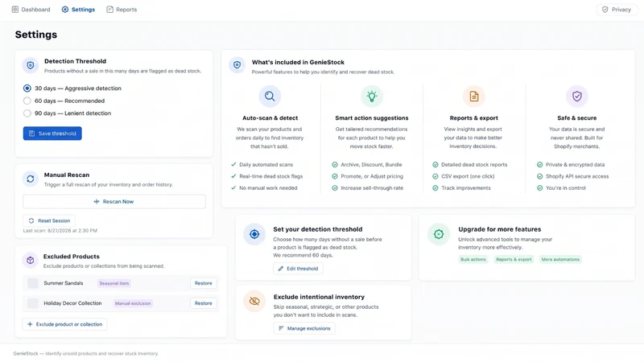The width and height of the screenshot is (644, 362).
Task: Click the Last scan timestamp text
Action: 60,231
